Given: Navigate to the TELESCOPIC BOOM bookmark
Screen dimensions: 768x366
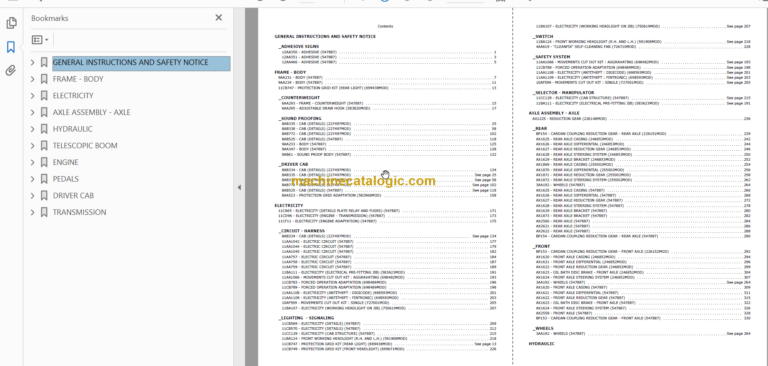Looking at the screenshot, I should 85,146.
